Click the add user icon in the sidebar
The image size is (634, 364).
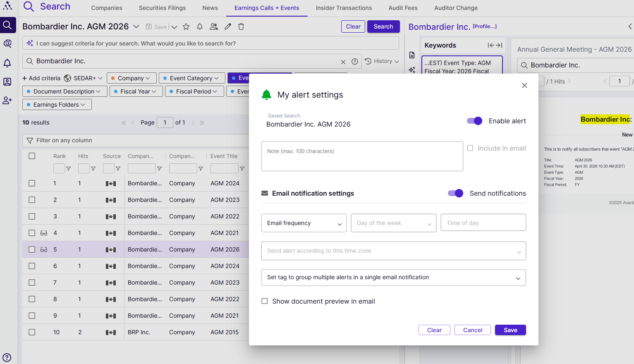(x=7, y=100)
